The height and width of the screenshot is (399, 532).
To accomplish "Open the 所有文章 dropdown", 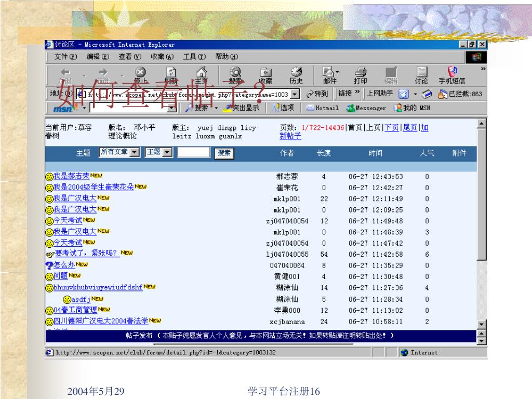I will coord(135,152).
